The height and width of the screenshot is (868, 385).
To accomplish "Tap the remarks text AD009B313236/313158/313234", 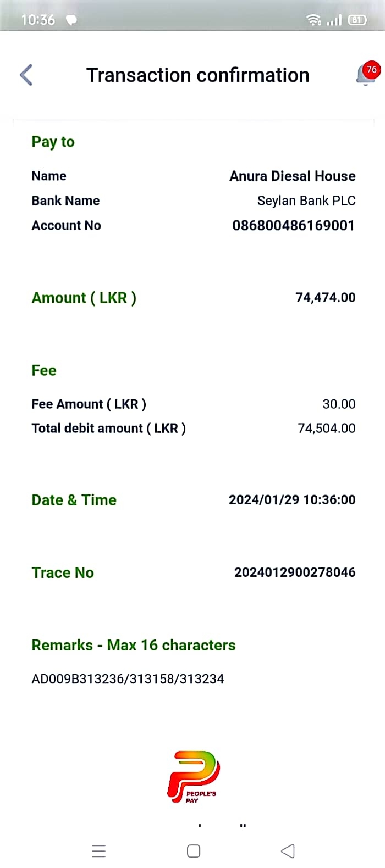I will (x=128, y=679).
